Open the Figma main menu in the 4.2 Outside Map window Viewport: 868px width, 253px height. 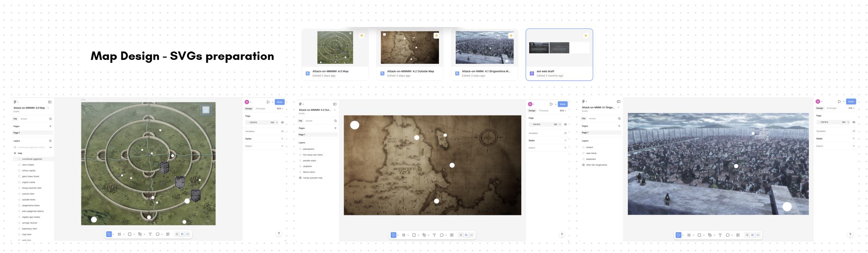click(x=301, y=104)
